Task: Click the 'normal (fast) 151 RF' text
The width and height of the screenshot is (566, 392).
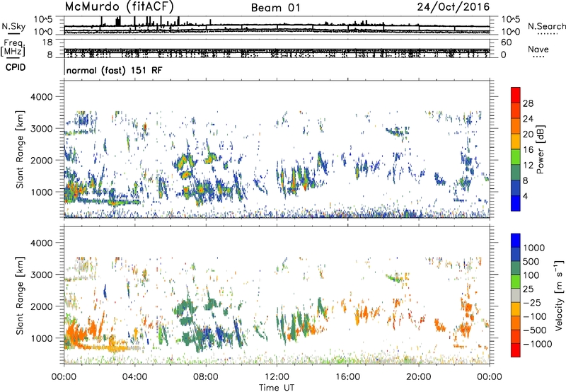Action: [x=115, y=70]
